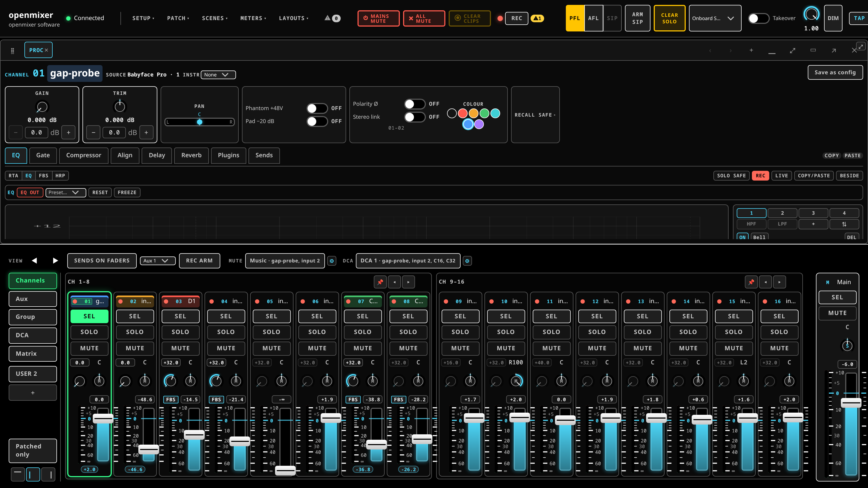Toggle Polarity invert switch
Viewport: 868px width, 488px height.
tap(414, 104)
